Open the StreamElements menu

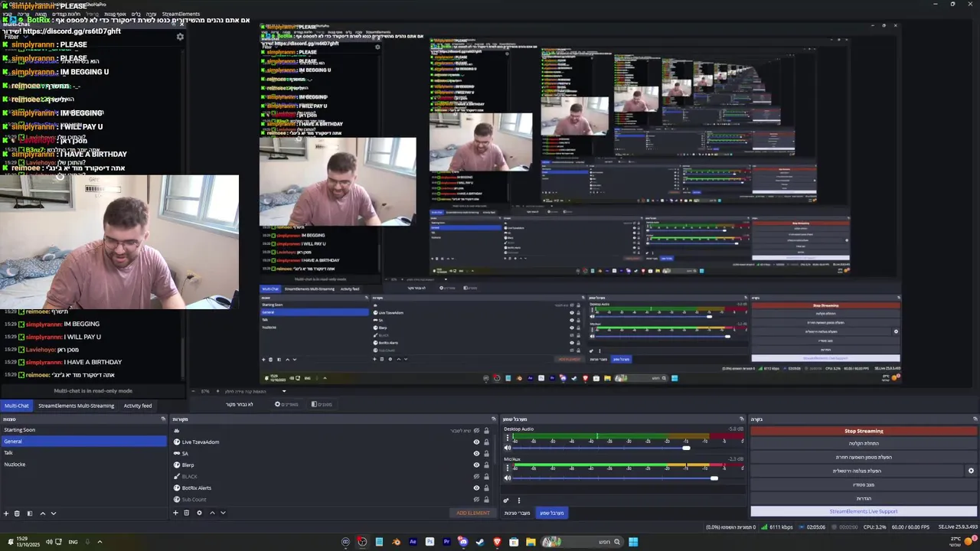(181, 14)
